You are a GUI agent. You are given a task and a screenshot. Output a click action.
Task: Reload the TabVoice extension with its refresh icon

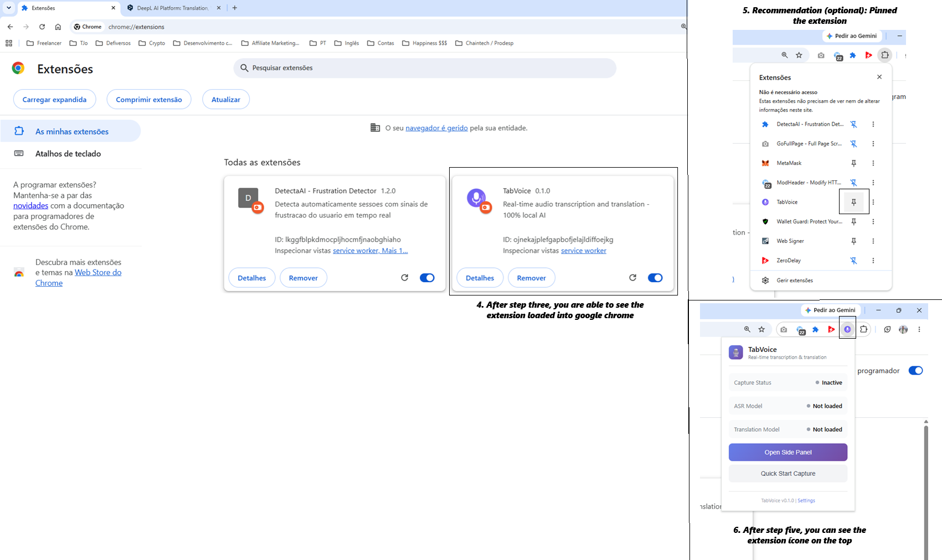(x=633, y=278)
